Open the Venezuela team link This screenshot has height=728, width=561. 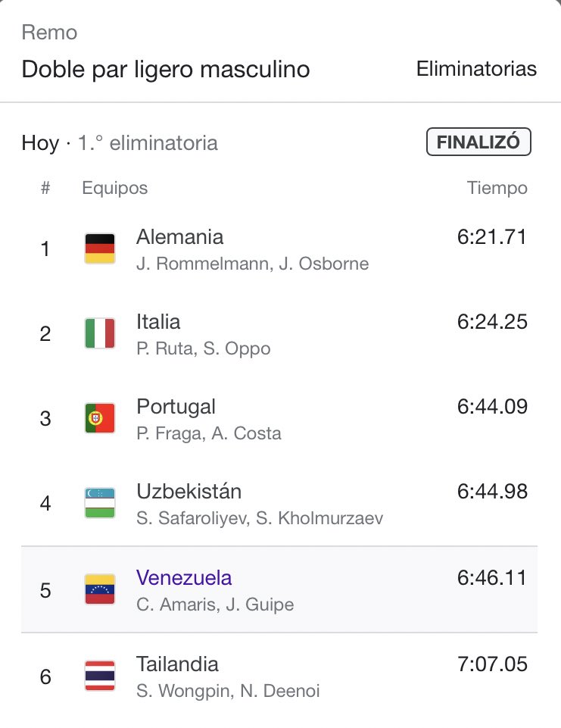(184, 578)
